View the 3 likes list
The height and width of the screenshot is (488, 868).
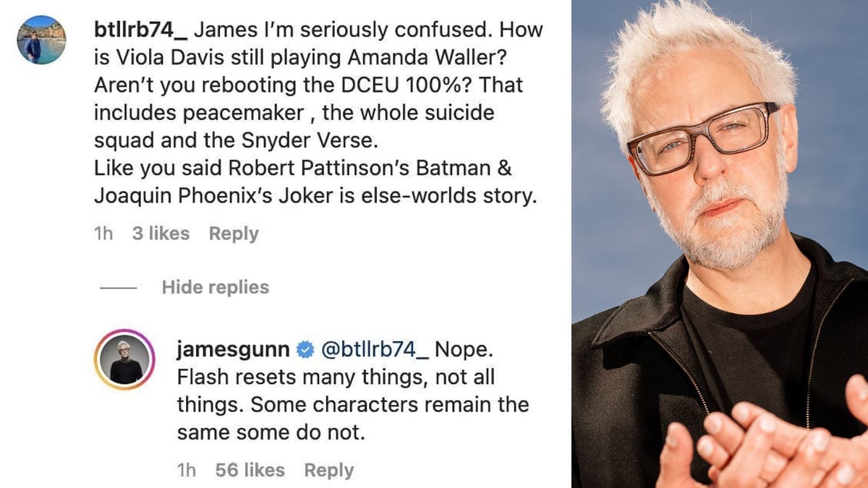[x=161, y=234]
